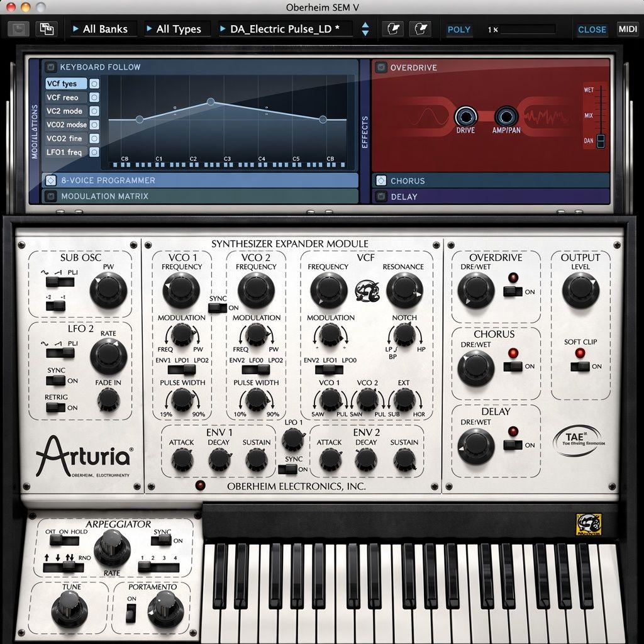Toggle the Soft Clip ON switch
Viewport: 644px width, 644px height.
coord(580,367)
